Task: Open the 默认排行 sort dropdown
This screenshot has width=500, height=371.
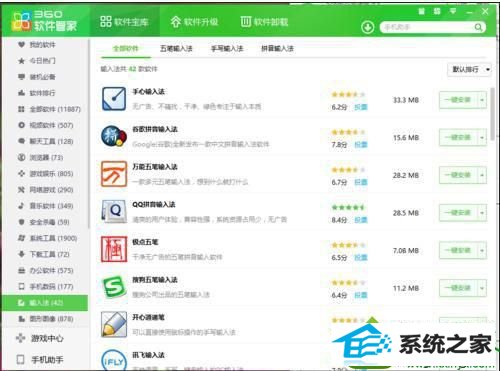Action: click(469, 69)
